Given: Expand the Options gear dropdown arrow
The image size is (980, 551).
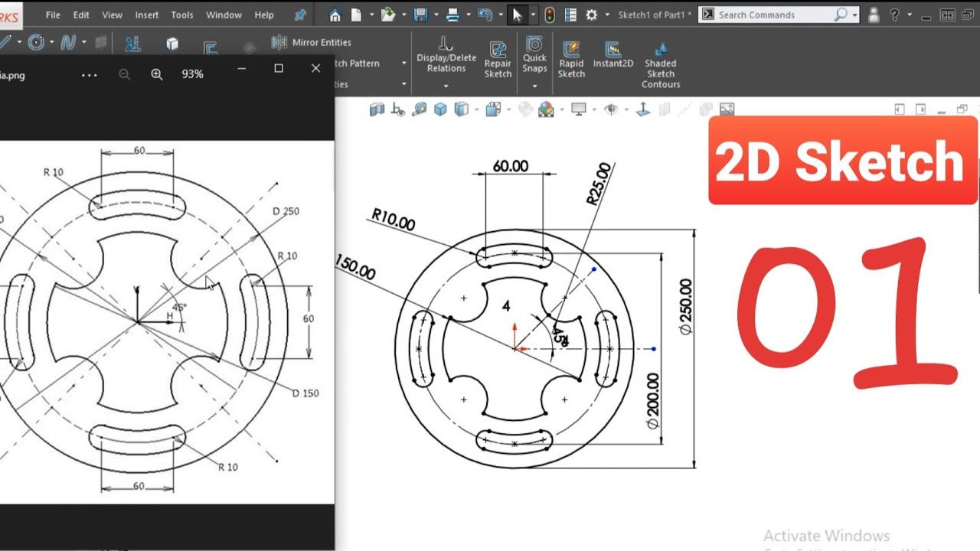Looking at the screenshot, I should (x=607, y=15).
